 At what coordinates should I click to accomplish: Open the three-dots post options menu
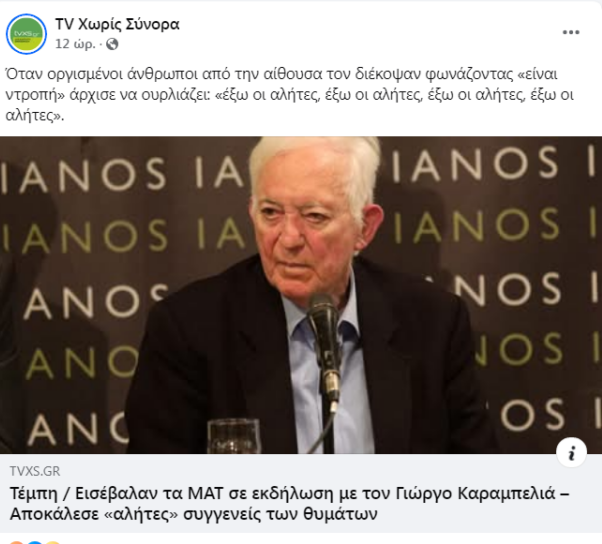click(571, 32)
